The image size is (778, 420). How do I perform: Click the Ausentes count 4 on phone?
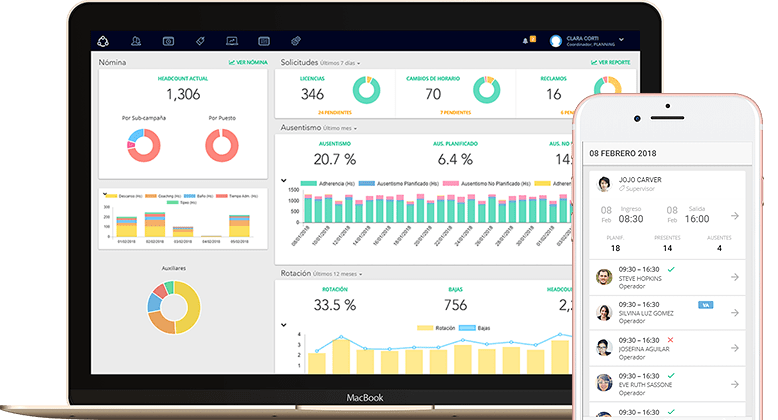click(x=719, y=248)
